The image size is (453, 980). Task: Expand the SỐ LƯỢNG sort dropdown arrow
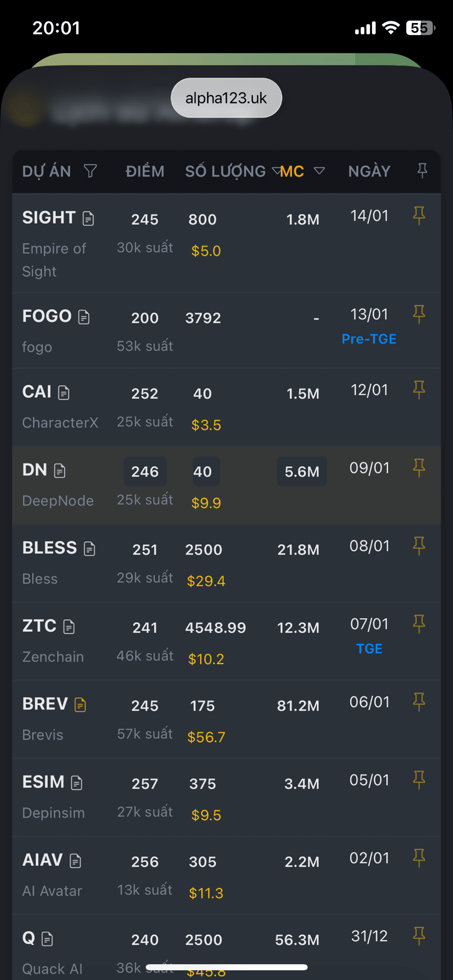tap(276, 171)
